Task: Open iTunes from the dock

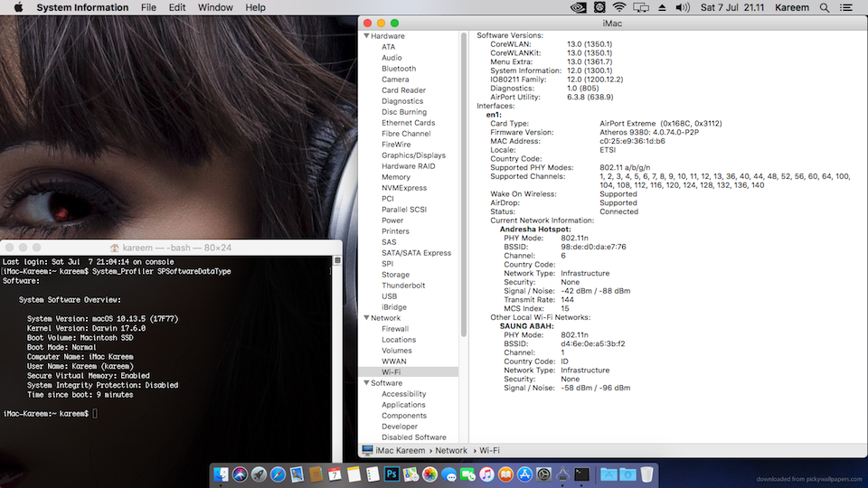Action: [487, 474]
